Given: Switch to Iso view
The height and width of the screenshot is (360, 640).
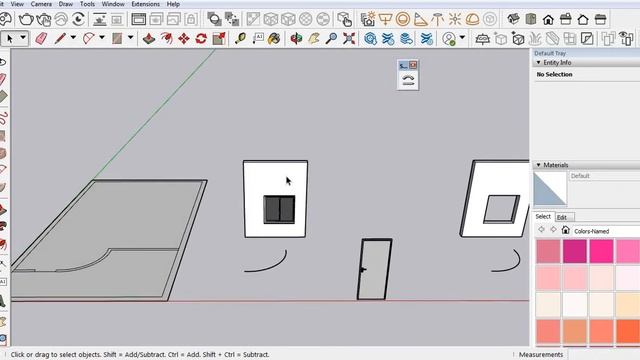Looking at the screenshot, I should (x=513, y=19).
